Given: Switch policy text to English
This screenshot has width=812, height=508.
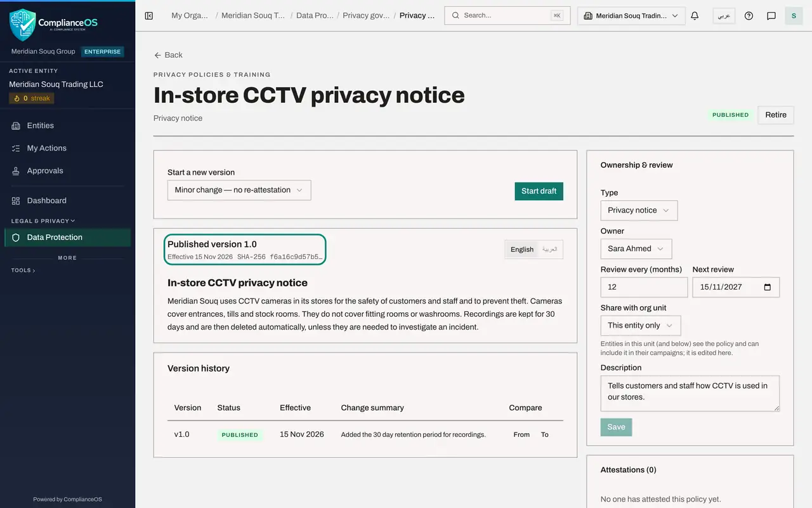Looking at the screenshot, I should click(x=522, y=250).
